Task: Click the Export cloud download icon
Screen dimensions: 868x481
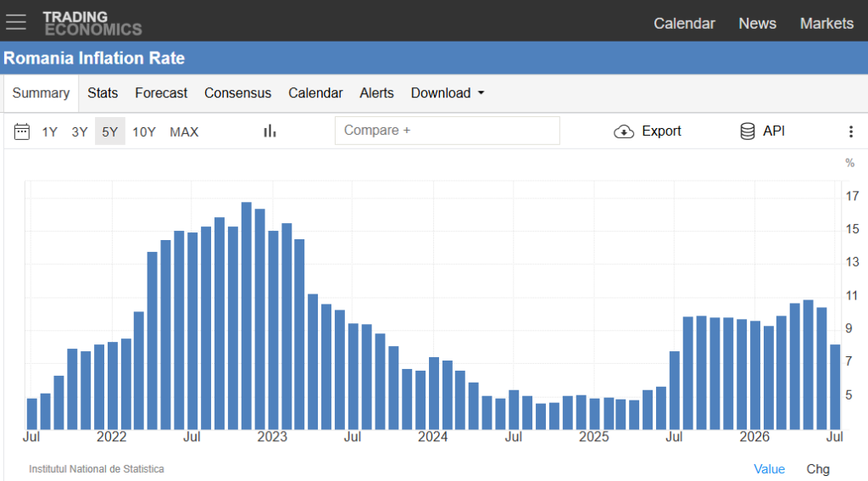Action: (x=624, y=131)
